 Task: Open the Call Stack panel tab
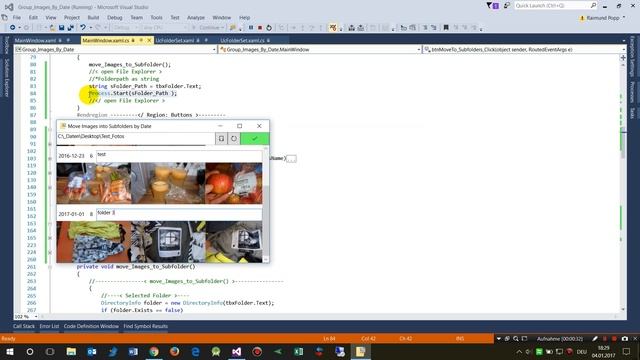pyautogui.click(x=24, y=326)
